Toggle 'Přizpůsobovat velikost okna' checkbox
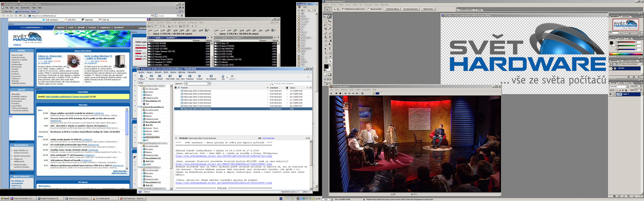 click(x=343, y=9)
